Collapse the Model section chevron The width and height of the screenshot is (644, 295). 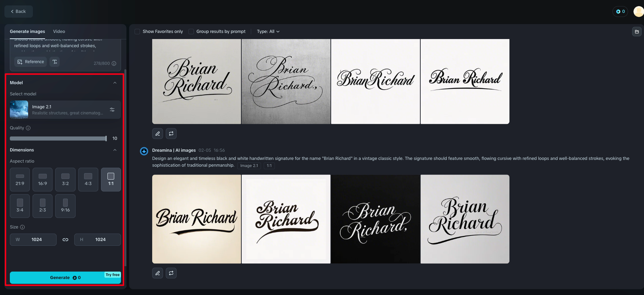115,83
